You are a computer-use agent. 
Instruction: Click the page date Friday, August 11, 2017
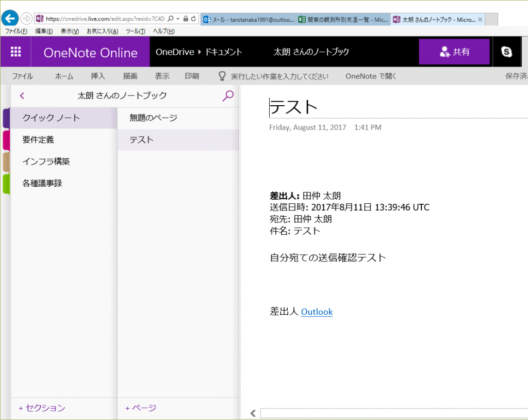tap(307, 127)
